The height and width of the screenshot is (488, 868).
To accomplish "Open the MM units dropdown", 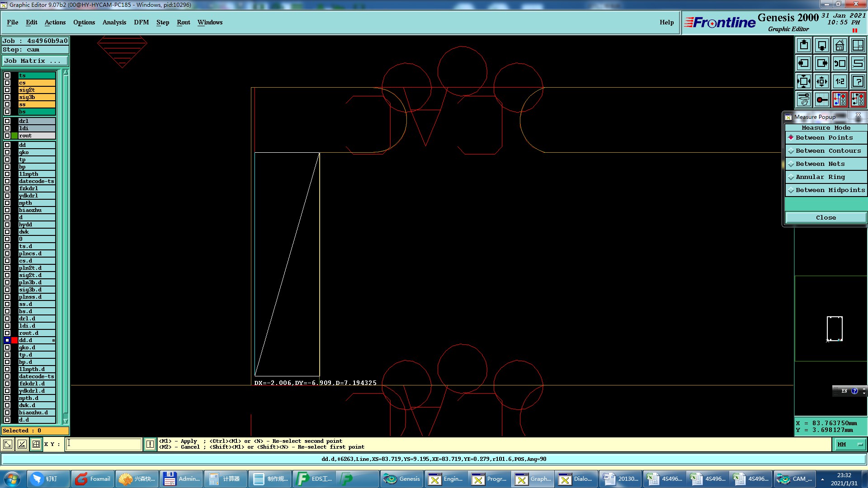I will 850,445.
